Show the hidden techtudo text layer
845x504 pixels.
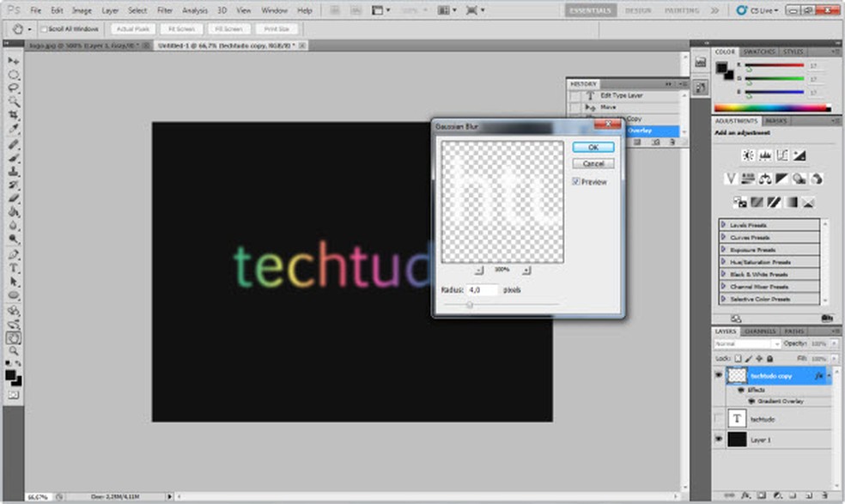[x=719, y=417]
